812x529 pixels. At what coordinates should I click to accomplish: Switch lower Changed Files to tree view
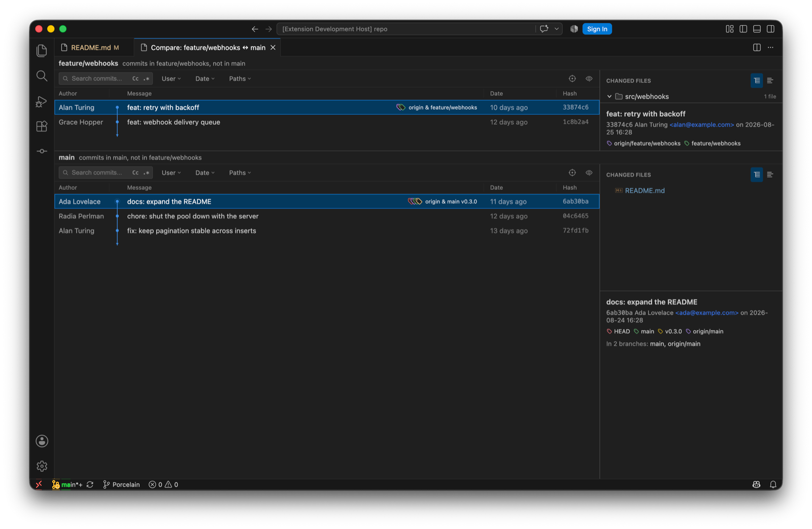coord(757,174)
